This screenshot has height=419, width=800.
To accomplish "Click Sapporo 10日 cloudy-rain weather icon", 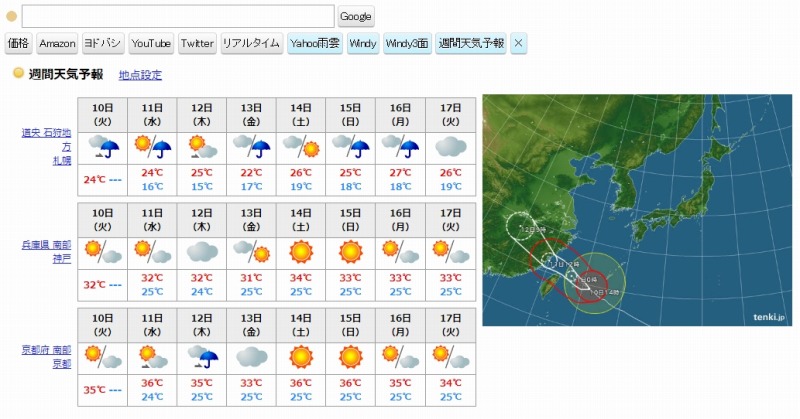I will coord(103,147).
